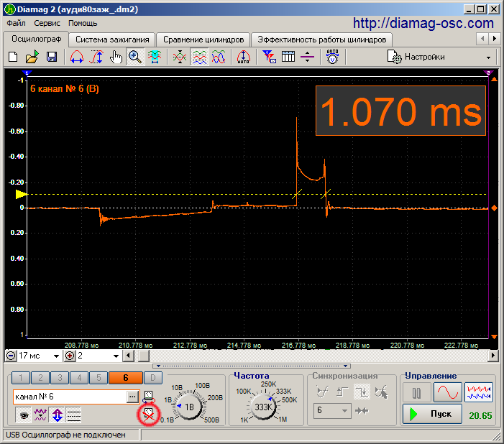Open the Сервис menu

(x=47, y=23)
